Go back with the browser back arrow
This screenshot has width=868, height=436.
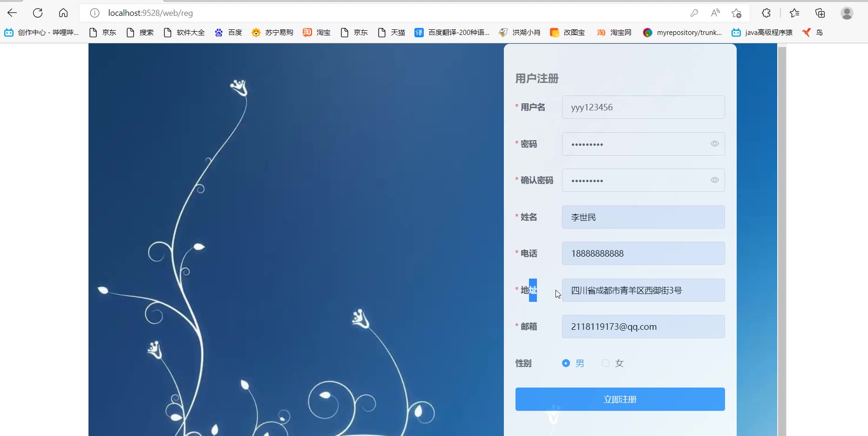(x=12, y=13)
